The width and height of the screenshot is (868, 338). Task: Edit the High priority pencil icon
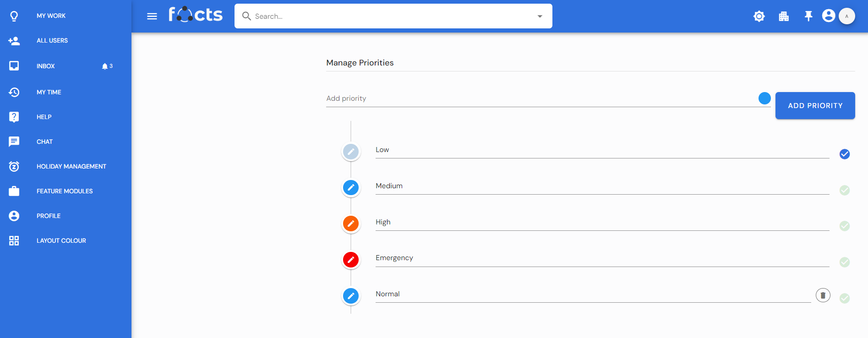(x=351, y=224)
